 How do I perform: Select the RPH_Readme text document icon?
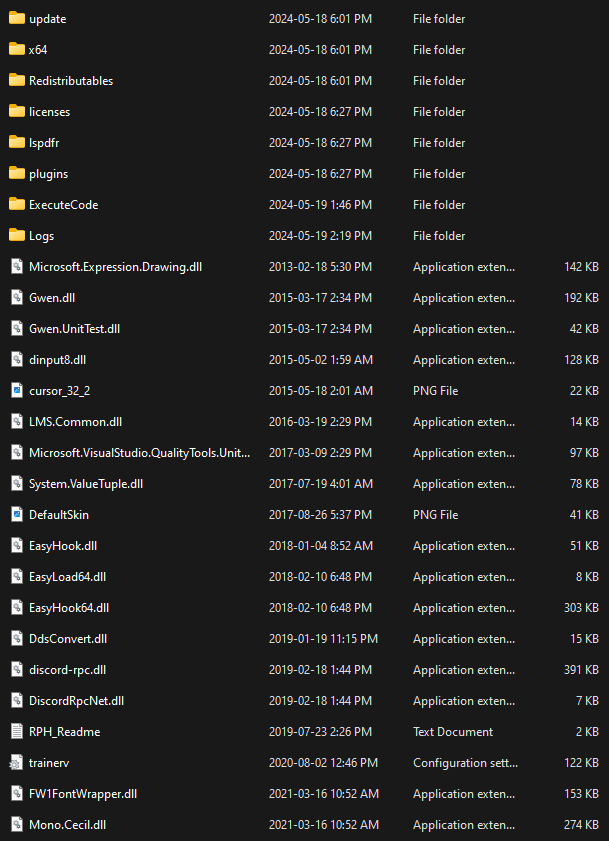(x=17, y=732)
